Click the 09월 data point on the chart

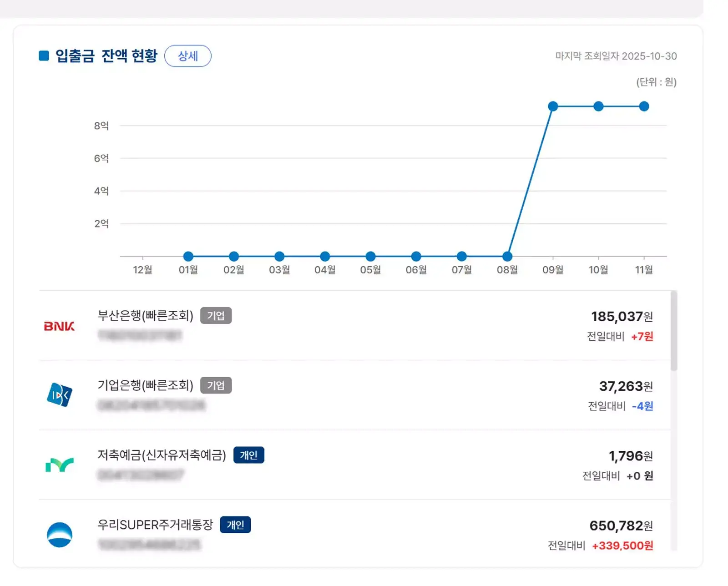553,106
